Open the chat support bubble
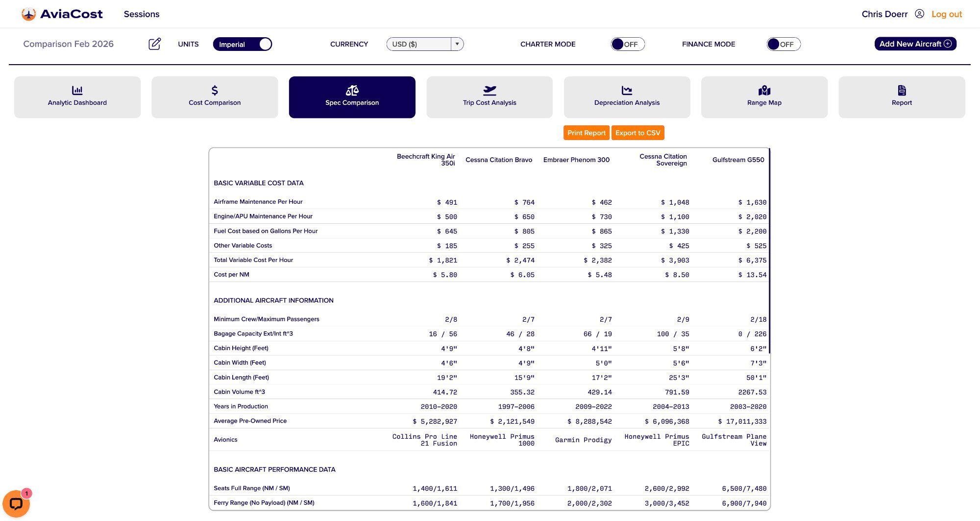Screen dimensions: 980x521 16,503
